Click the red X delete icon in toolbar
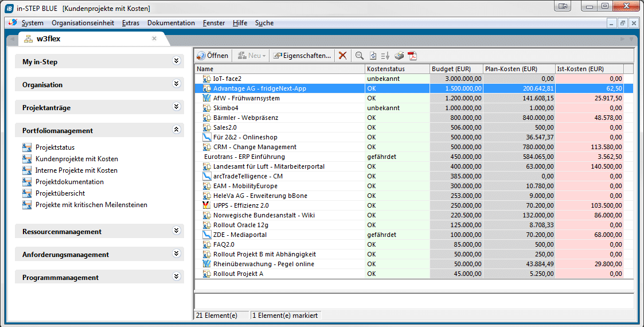 [342, 56]
